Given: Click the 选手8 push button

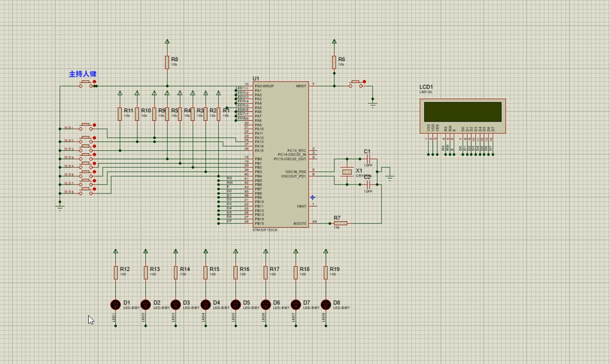Looking at the screenshot, I should (x=86, y=191).
